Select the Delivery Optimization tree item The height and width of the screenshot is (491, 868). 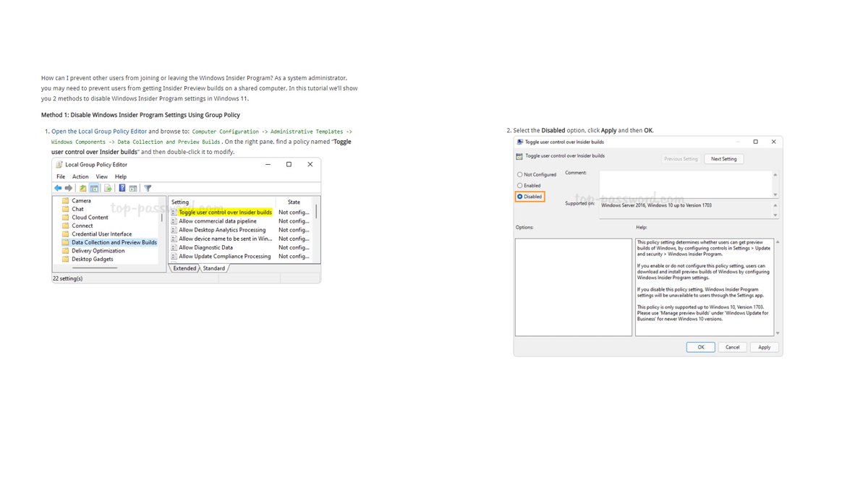tap(98, 251)
